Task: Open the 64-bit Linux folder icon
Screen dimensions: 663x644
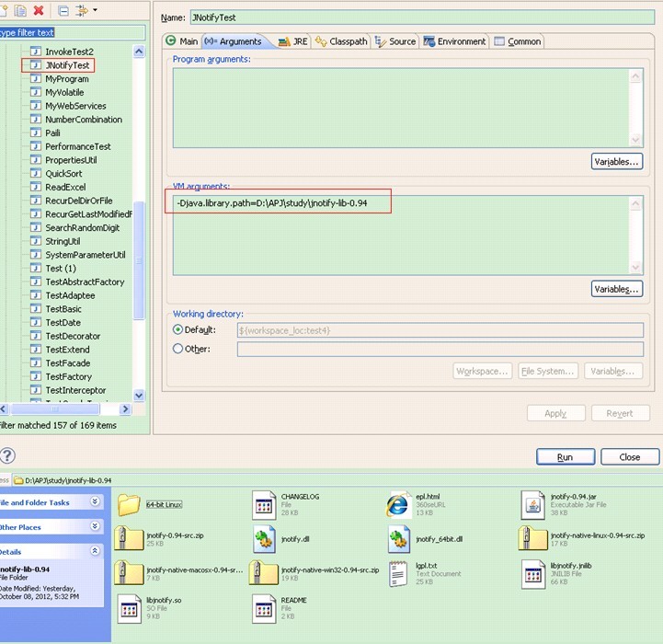Action: pyautogui.click(x=129, y=504)
